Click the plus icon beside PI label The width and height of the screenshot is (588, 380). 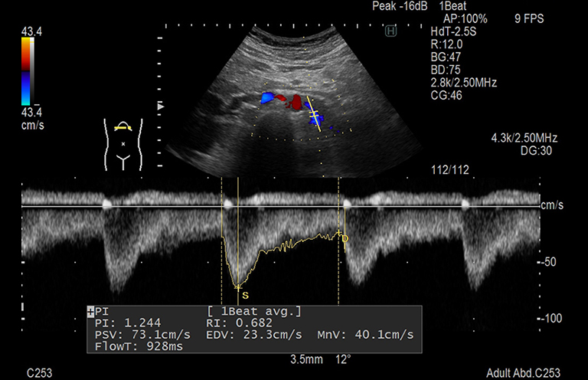click(91, 311)
